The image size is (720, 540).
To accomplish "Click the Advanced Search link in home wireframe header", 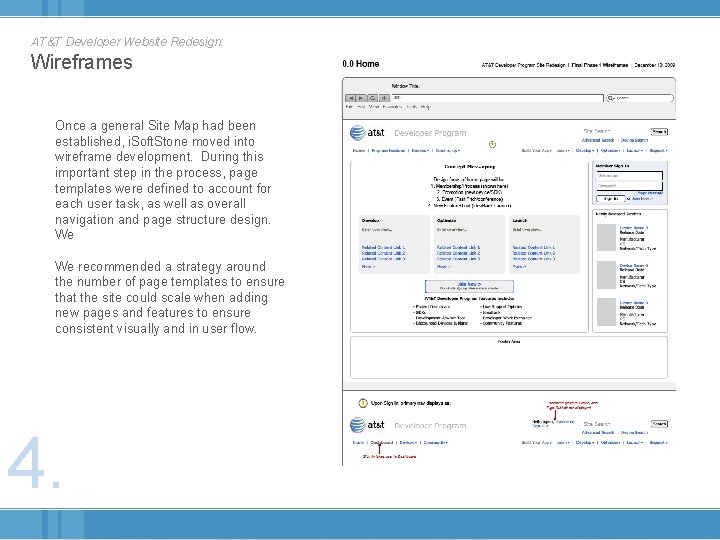I will 598,140.
